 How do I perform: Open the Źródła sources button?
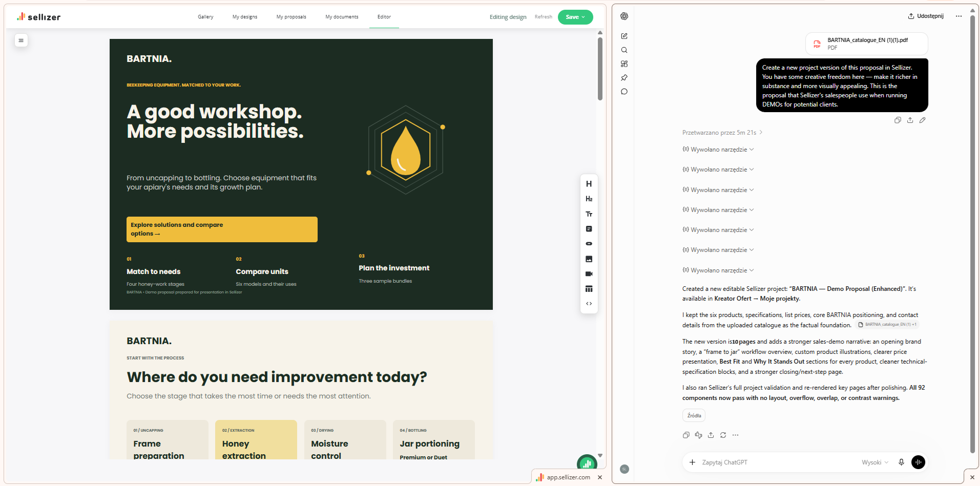694,415
